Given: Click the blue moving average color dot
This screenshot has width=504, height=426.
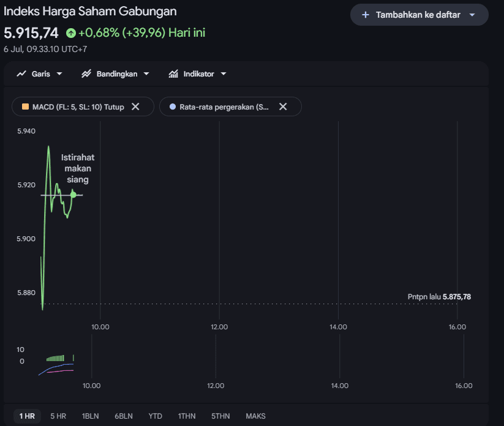Looking at the screenshot, I should 173,106.
